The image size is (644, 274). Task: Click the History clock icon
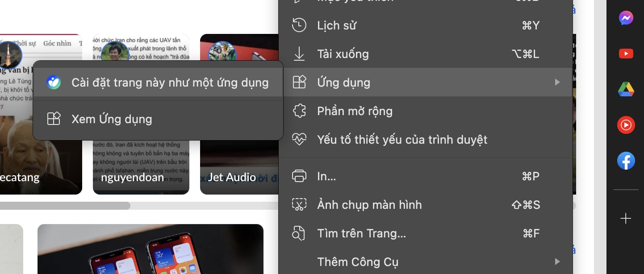pyautogui.click(x=299, y=25)
